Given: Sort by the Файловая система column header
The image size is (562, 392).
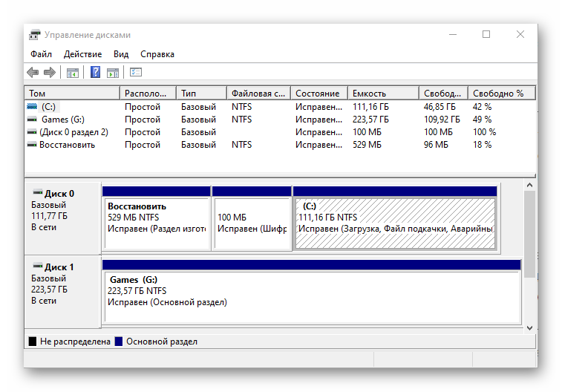Looking at the screenshot, I should coord(259,93).
